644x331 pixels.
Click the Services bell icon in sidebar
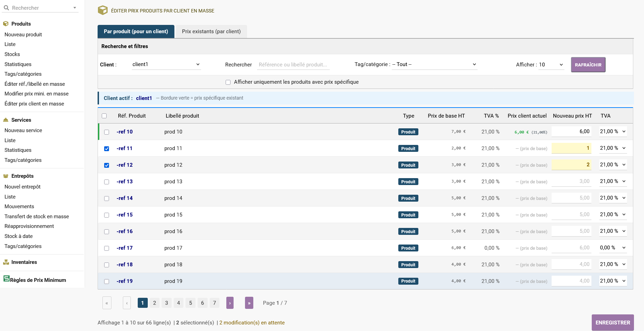point(6,120)
